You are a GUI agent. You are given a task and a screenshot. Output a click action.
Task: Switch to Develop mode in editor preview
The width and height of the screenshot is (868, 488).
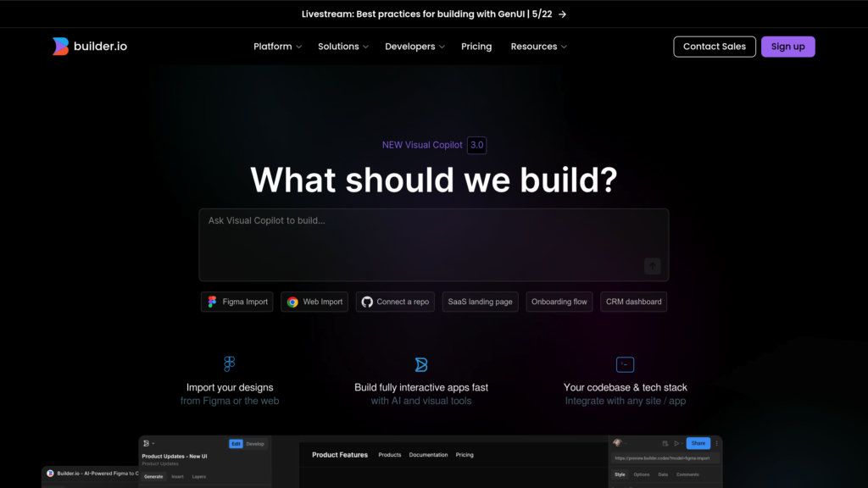255,444
